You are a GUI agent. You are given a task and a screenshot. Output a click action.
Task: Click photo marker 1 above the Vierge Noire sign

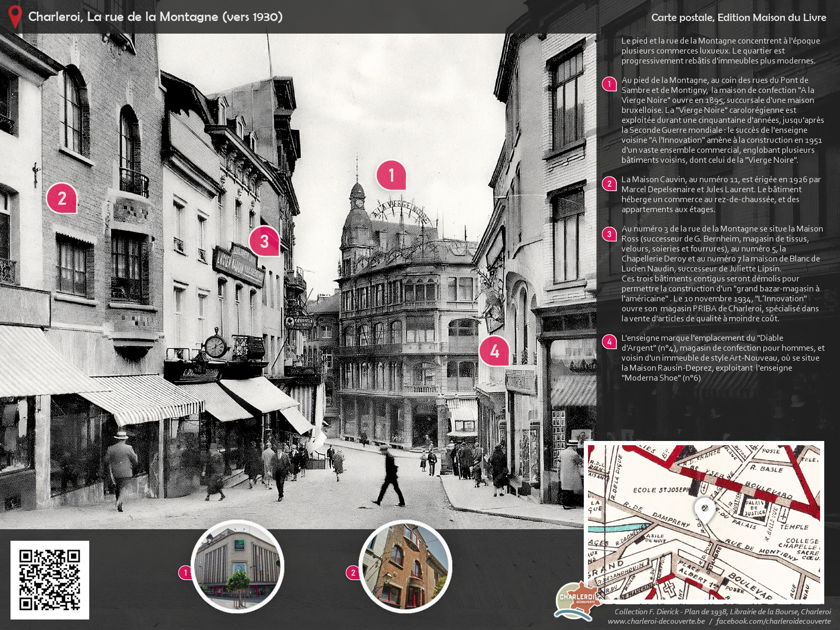pyautogui.click(x=391, y=175)
